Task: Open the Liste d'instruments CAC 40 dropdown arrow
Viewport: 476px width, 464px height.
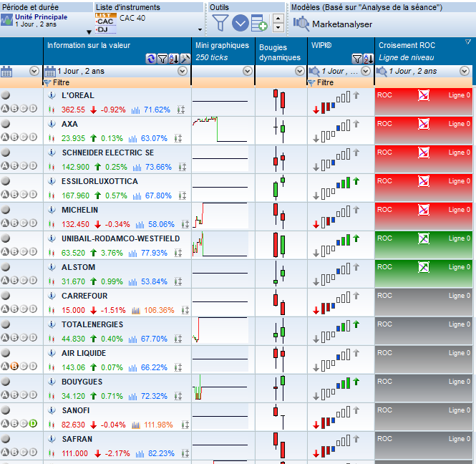Action: coord(200,30)
